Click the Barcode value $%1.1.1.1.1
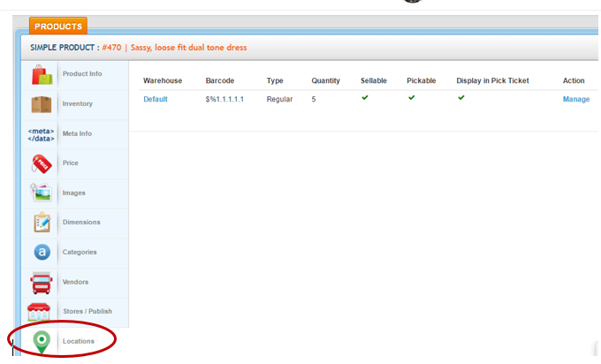 tap(224, 99)
